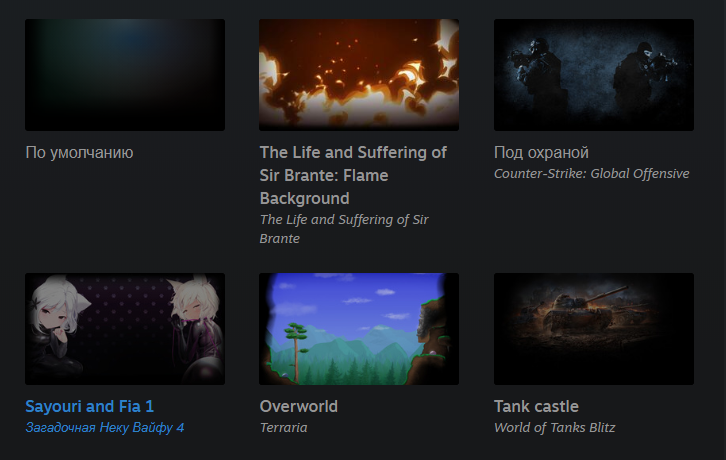Click the 'По умолчанию' label
The width and height of the screenshot is (726, 460).
(x=80, y=152)
